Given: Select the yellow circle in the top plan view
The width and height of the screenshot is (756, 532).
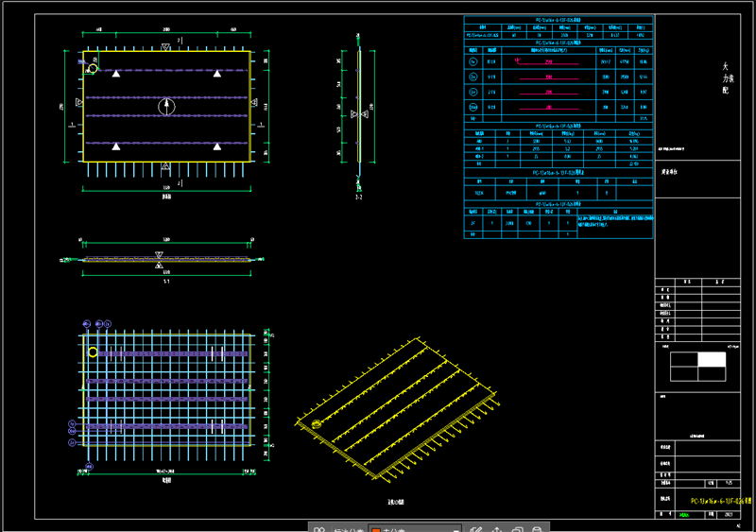Looking at the screenshot, I should coord(93,69).
